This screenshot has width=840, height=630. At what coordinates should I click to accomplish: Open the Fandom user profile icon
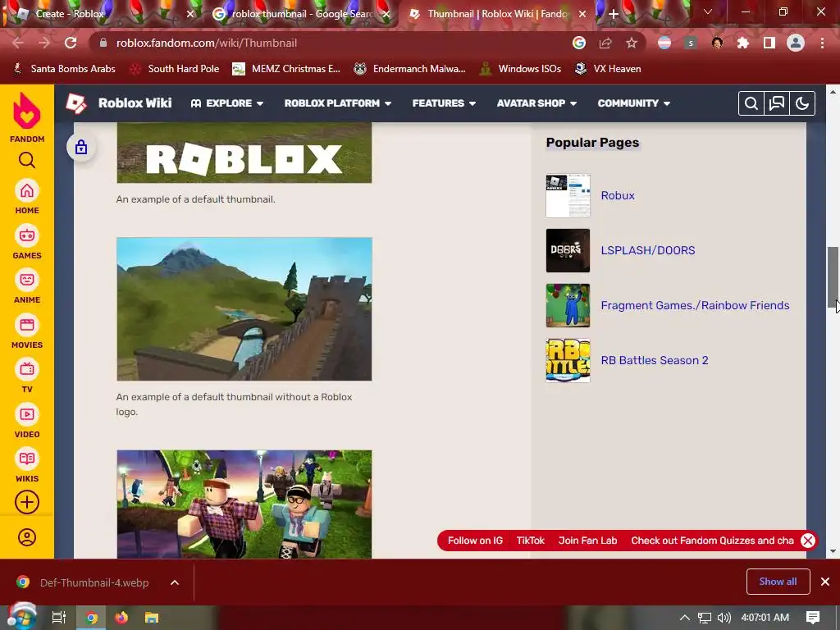click(x=27, y=537)
